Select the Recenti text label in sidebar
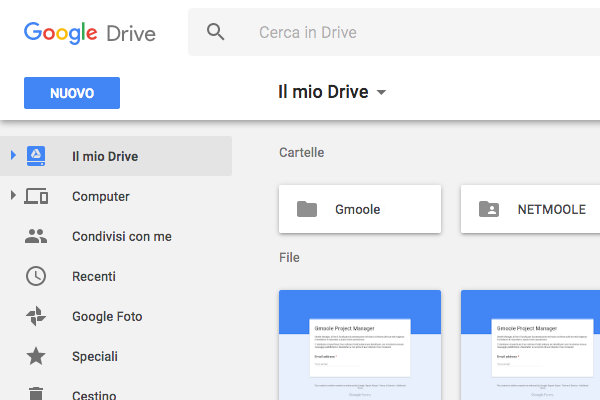 tap(94, 277)
